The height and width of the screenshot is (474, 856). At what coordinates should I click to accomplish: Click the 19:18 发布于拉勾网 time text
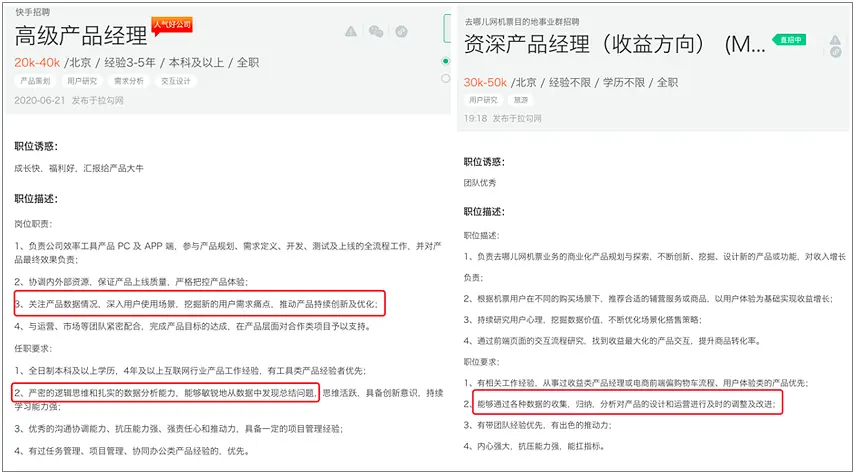click(503, 118)
